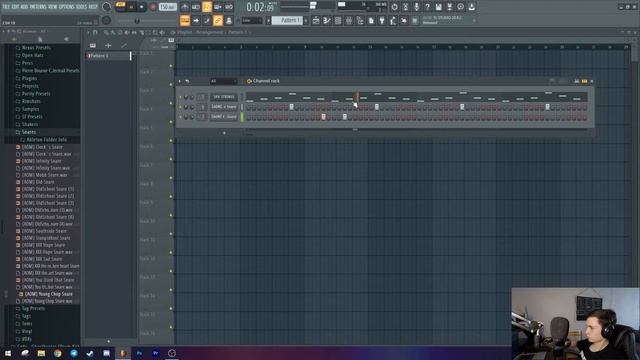Select [ADM] Young Chop Snare file
640x360 pixels.
point(48,294)
